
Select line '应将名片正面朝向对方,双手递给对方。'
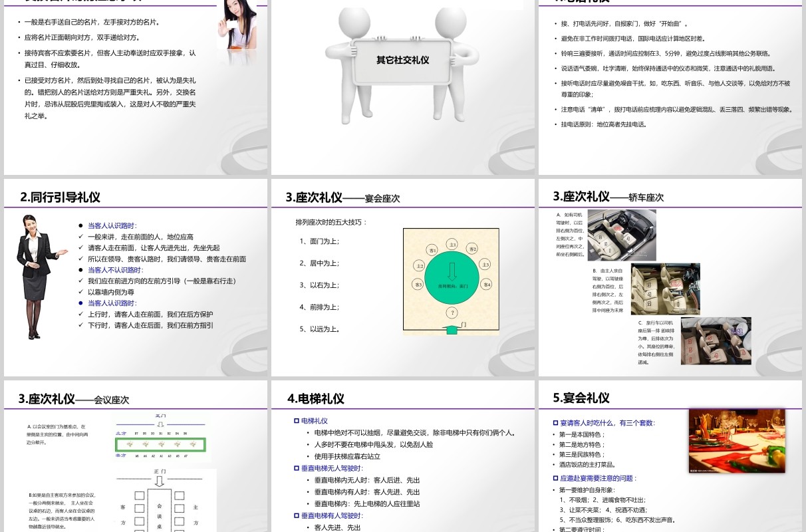coord(82,37)
